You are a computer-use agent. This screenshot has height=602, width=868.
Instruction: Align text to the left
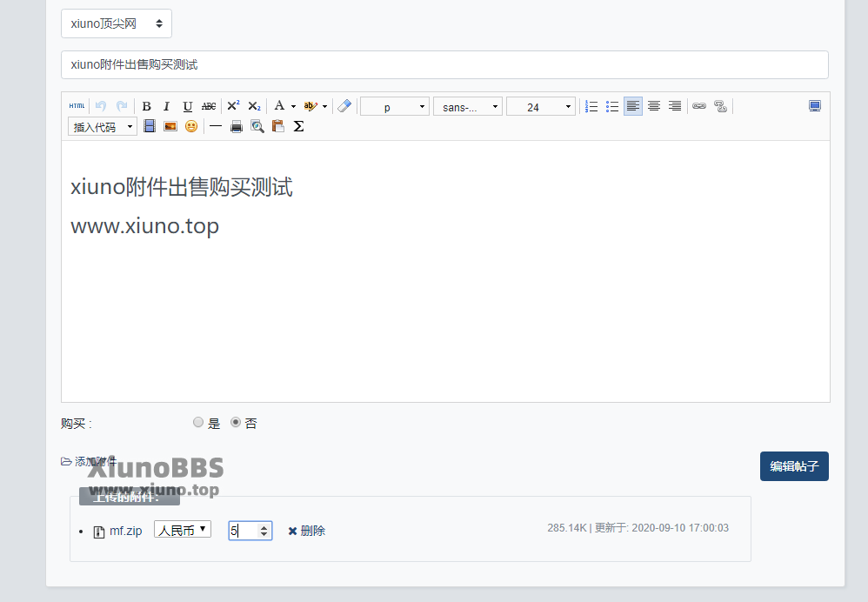[633, 106]
